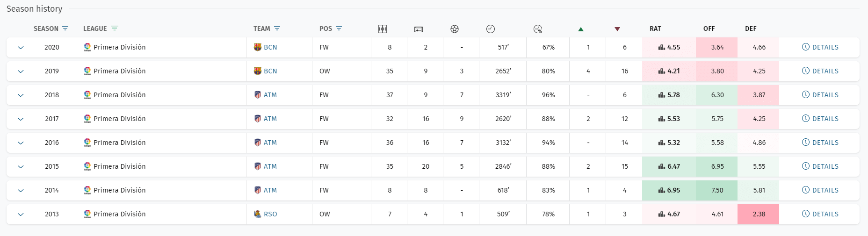Sort by the RAT column header

click(x=655, y=29)
